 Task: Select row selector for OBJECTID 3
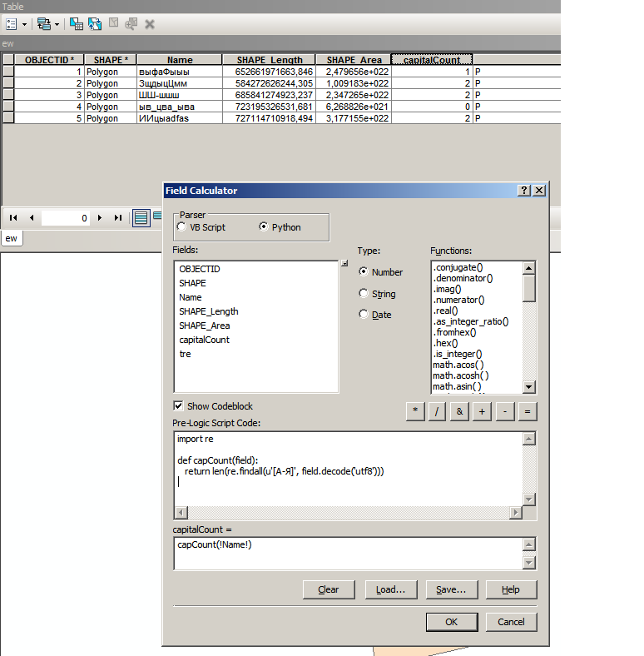click(x=8, y=95)
